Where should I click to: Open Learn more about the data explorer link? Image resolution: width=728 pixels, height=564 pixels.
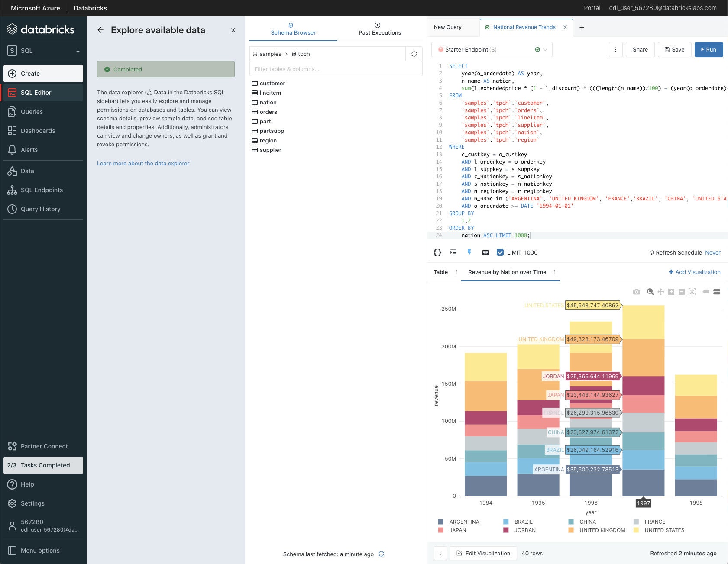[143, 163]
